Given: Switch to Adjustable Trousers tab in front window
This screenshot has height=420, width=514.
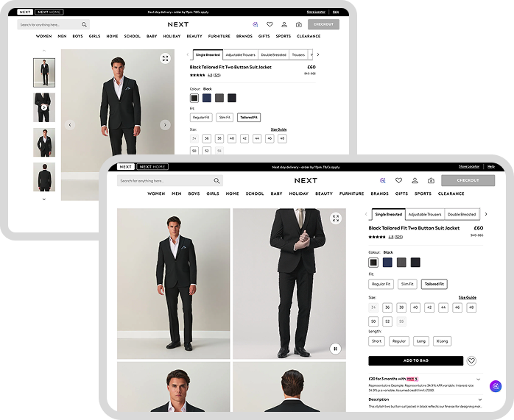Looking at the screenshot, I should click(x=425, y=215).
